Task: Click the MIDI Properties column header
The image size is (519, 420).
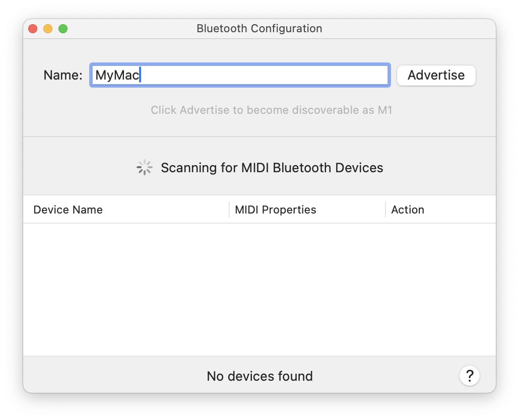Action: (276, 209)
